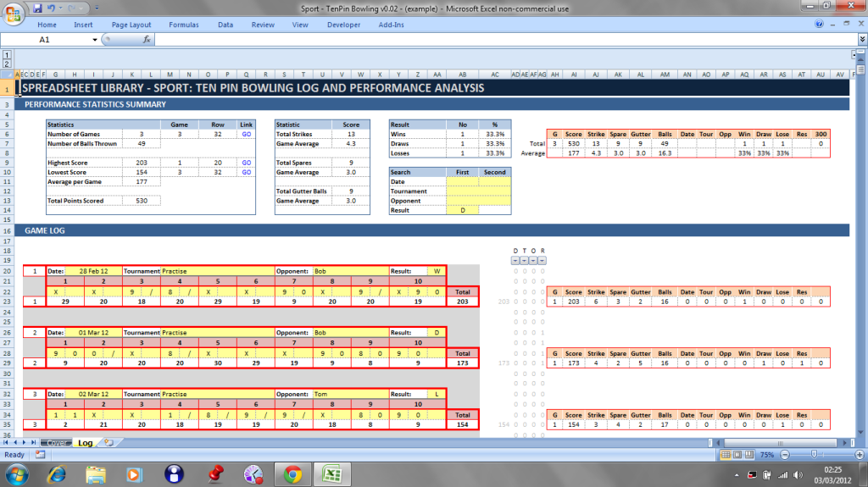
Task: Insert a new worksheet using tab icon
Action: pos(108,443)
